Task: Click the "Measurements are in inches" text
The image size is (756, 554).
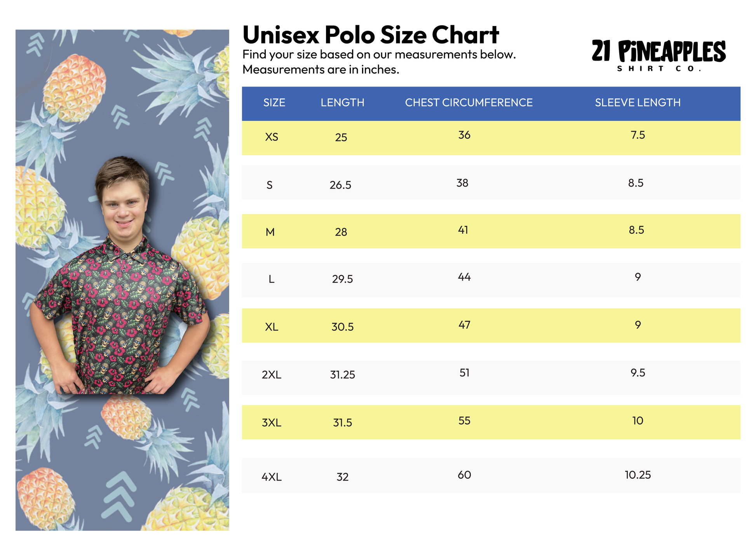Action: pos(321,69)
